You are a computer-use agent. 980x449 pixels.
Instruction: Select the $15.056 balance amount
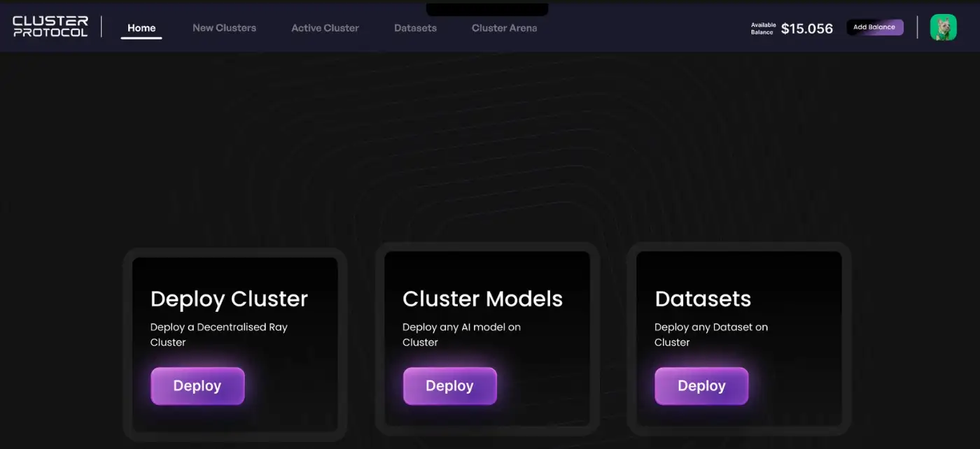(x=807, y=29)
